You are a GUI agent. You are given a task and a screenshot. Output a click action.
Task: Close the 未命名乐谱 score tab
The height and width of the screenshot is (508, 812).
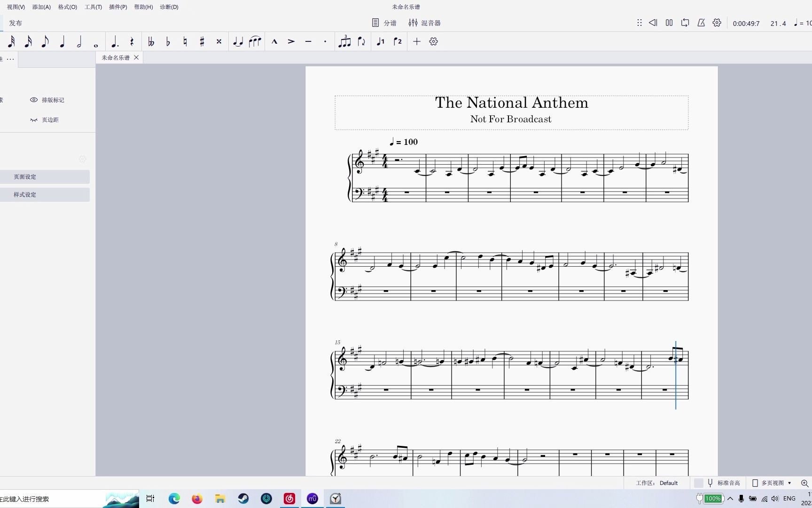[x=136, y=57]
